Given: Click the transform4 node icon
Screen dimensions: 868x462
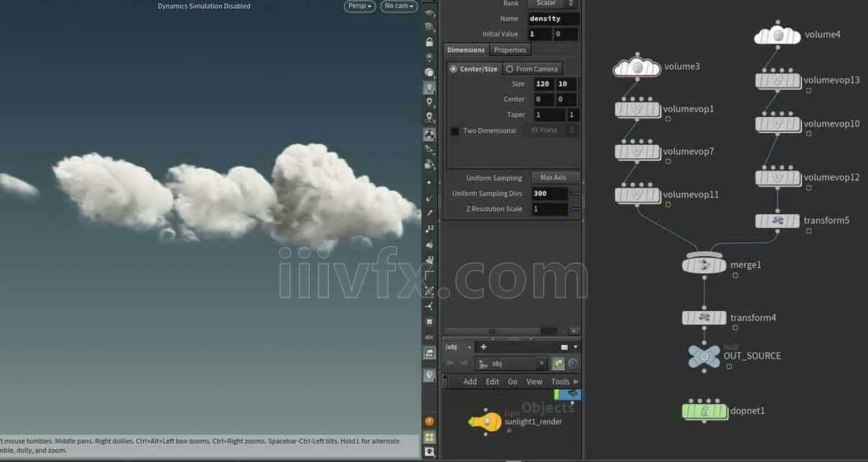Looking at the screenshot, I should [x=704, y=318].
